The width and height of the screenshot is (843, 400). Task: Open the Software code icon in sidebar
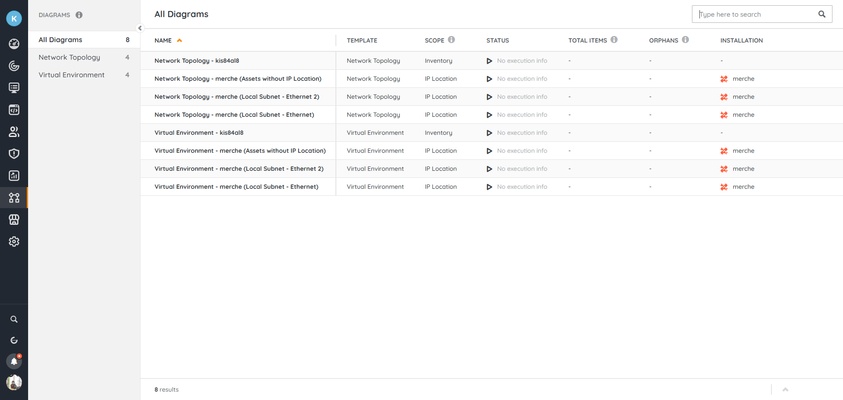[x=14, y=110]
